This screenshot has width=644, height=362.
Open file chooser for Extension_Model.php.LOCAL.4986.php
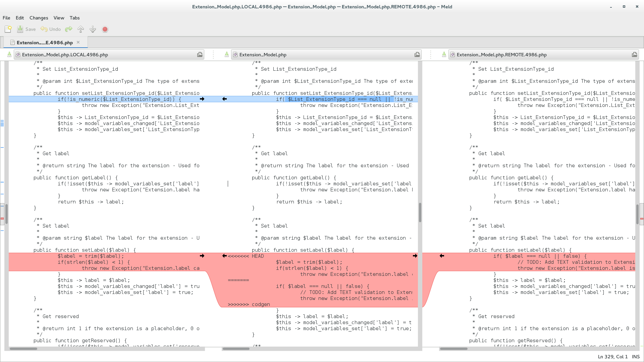pyautogui.click(x=200, y=55)
